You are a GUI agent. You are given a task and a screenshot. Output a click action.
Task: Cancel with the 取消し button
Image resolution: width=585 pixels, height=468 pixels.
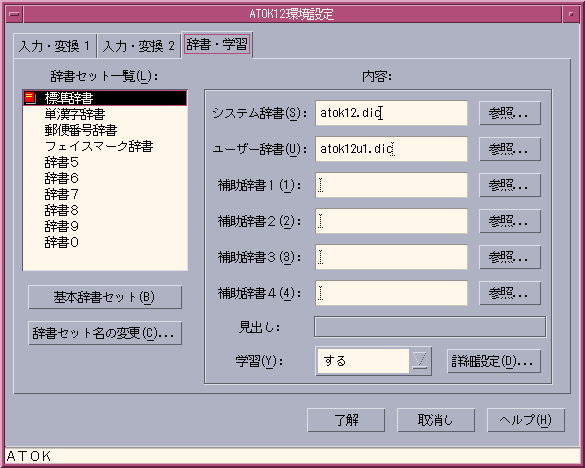pos(436,420)
